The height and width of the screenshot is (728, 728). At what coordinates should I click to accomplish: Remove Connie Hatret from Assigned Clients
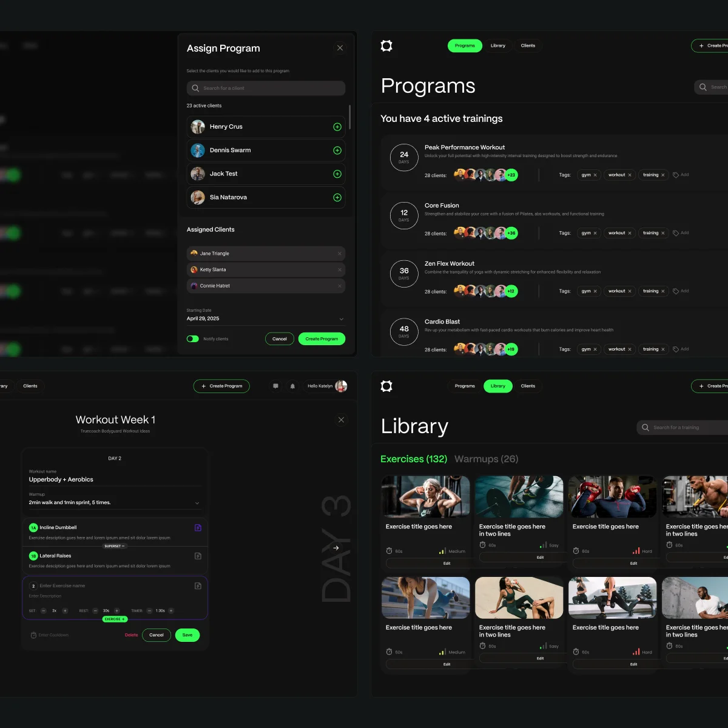(x=339, y=286)
